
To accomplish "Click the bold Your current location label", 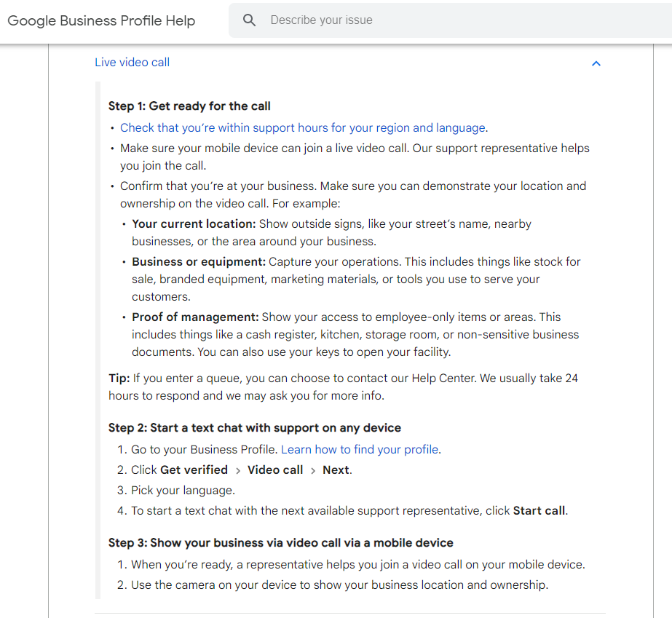I will 194,223.
